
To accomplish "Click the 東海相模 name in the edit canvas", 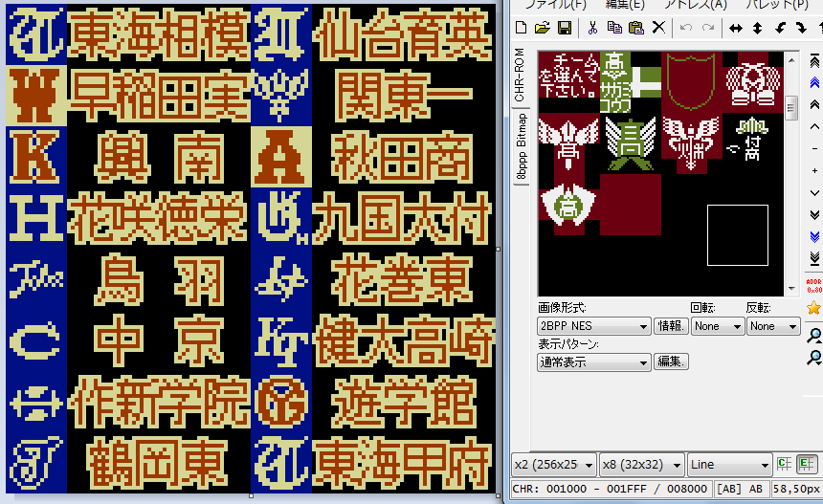I will (x=159, y=34).
